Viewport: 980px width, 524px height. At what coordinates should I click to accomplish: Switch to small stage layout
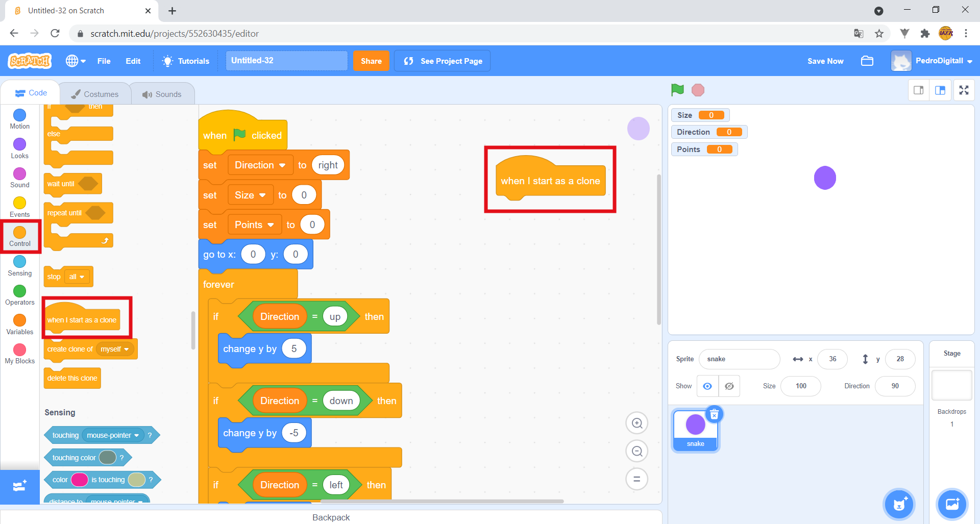919,90
